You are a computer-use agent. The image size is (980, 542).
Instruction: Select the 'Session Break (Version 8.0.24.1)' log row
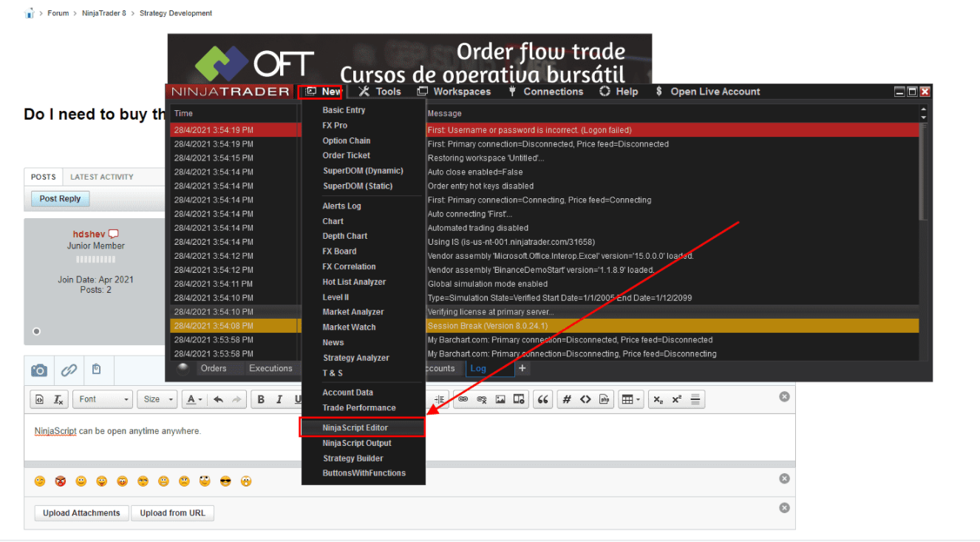(x=545, y=326)
